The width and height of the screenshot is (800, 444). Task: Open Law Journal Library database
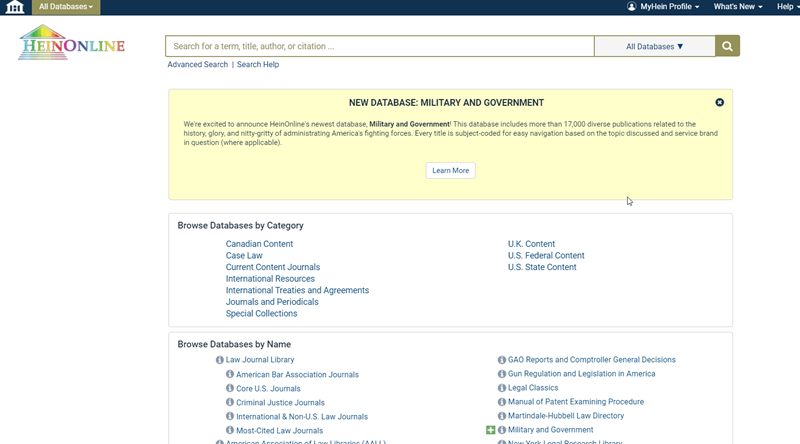pyautogui.click(x=260, y=360)
